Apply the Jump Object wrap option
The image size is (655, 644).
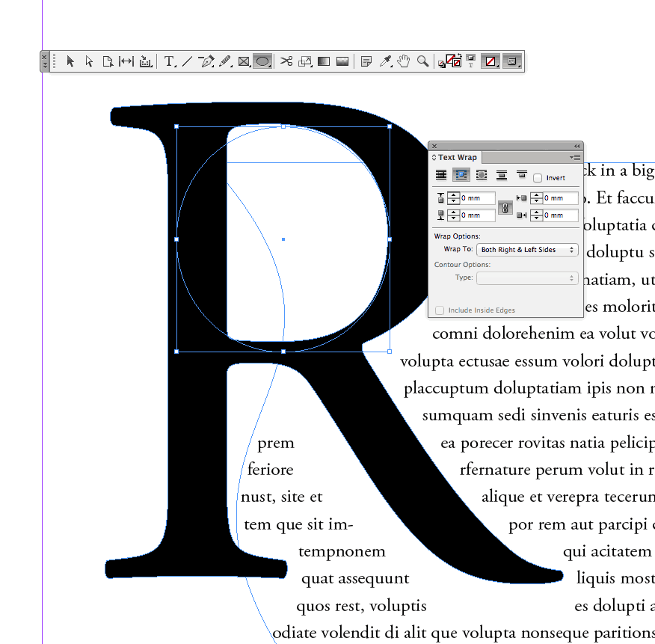pos(501,174)
